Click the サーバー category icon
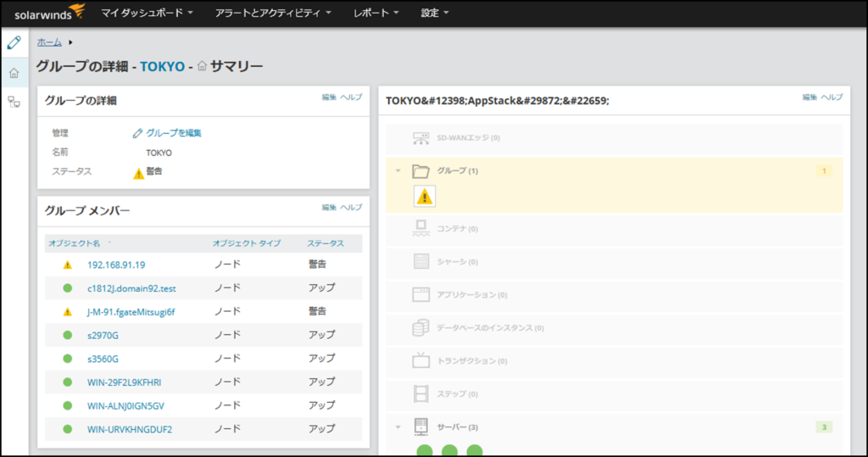The width and height of the screenshot is (868, 457). (x=420, y=427)
